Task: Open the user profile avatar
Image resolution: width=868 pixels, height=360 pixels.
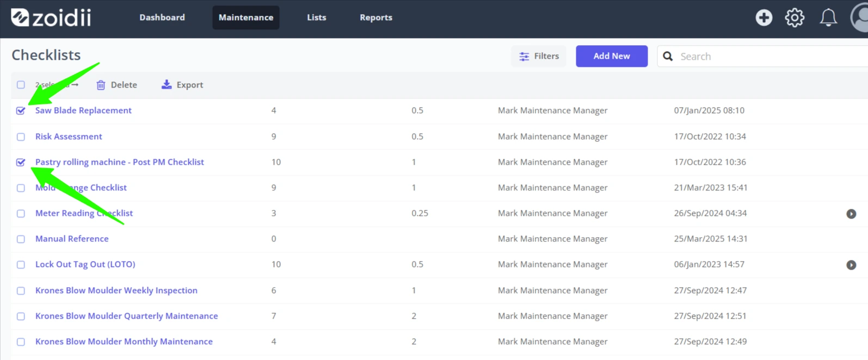Action: [x=860, y=17]
